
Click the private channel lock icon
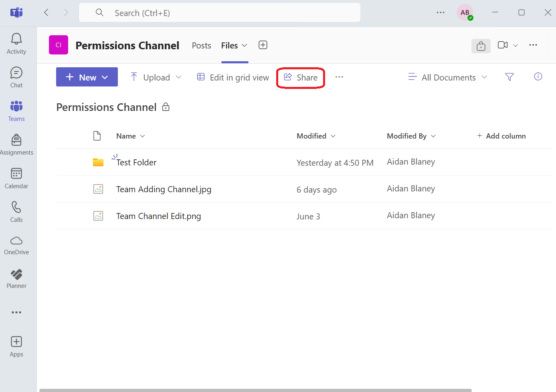(x=166, y=107)
